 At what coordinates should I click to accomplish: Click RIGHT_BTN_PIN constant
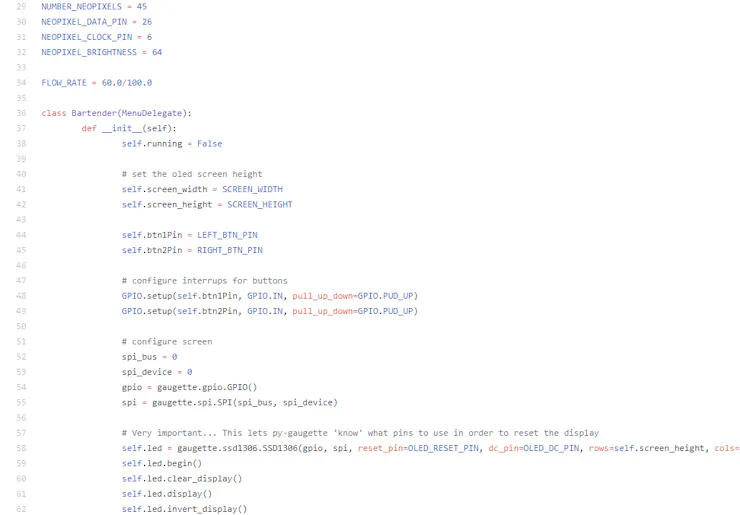tap(230, 250)
